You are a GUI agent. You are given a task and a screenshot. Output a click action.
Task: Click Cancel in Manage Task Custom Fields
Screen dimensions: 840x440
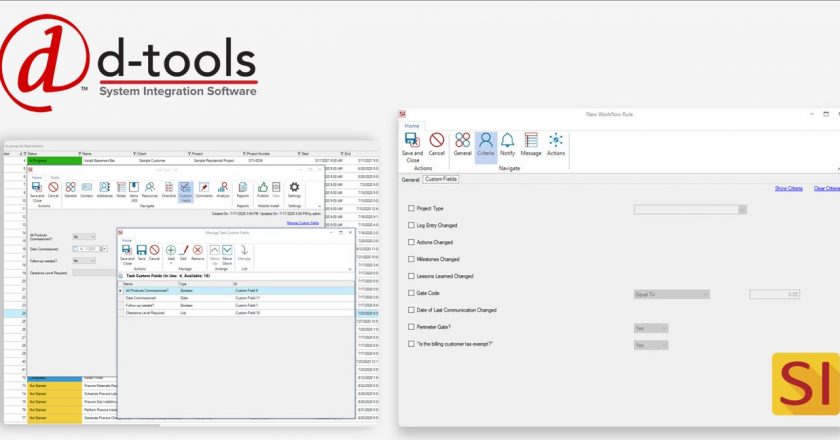[154, 252]
